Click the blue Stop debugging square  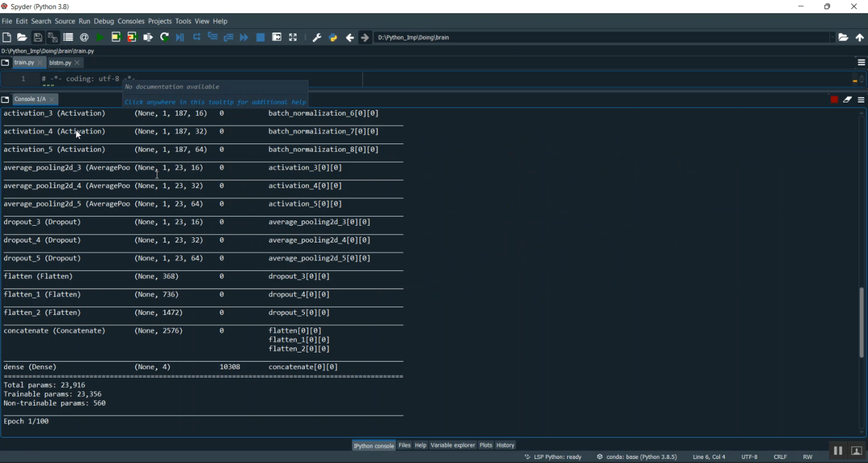click(x=260, y=38)
